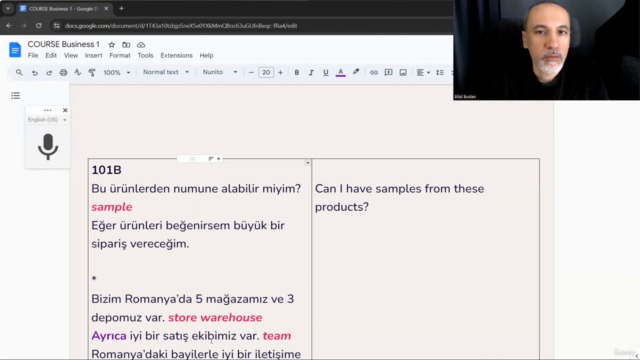Image resolution: width=640 pixels, height=360 pixels.
Task: Click the purple word Ayrıca
Action: click(109, 336)
